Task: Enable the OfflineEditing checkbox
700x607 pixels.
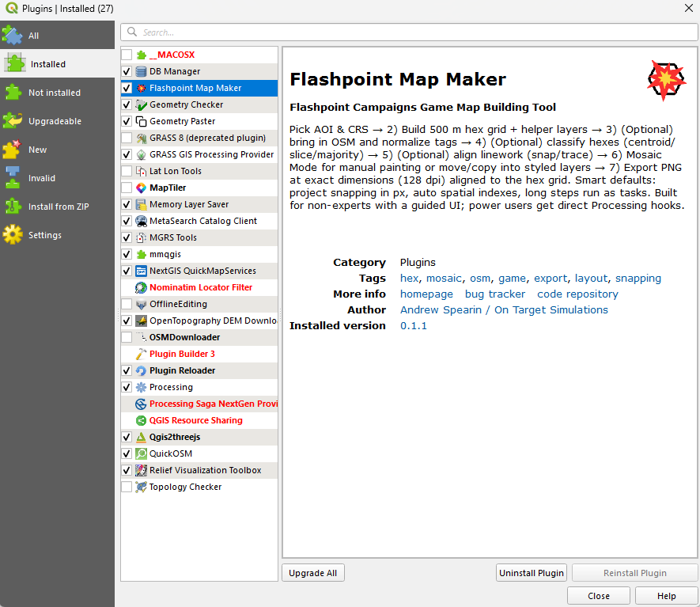Action: click(127, 304)
